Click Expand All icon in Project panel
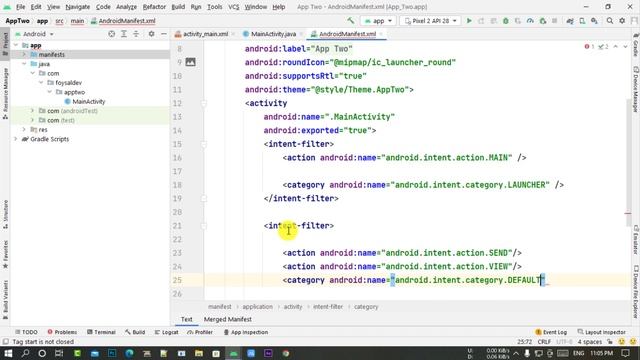The width and height of the screenshot is (640, 360). [x=124, y=34]
